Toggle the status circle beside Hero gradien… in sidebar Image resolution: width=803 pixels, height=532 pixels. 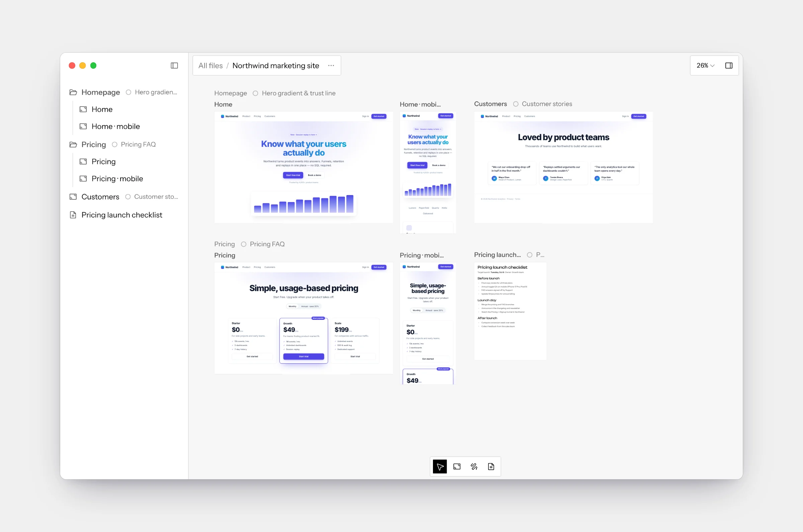pyautogui.click(x=128, y=92)
